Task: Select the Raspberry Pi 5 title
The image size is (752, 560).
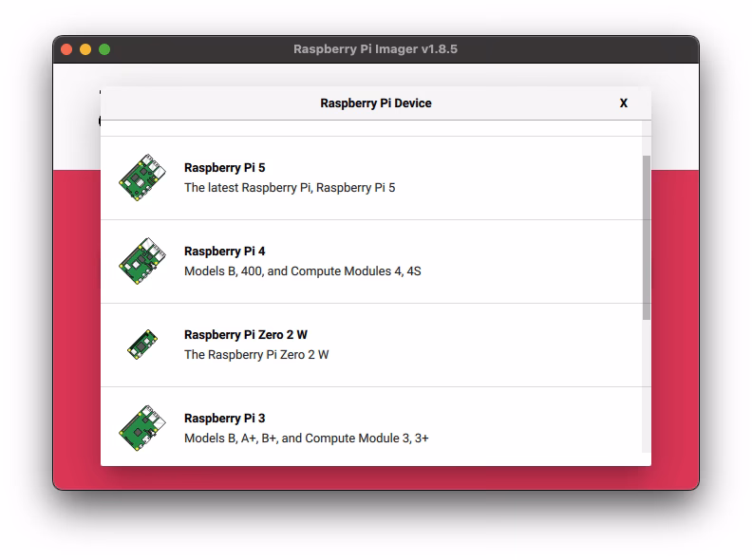Action: pyautogui.click(x=224, y=168)
